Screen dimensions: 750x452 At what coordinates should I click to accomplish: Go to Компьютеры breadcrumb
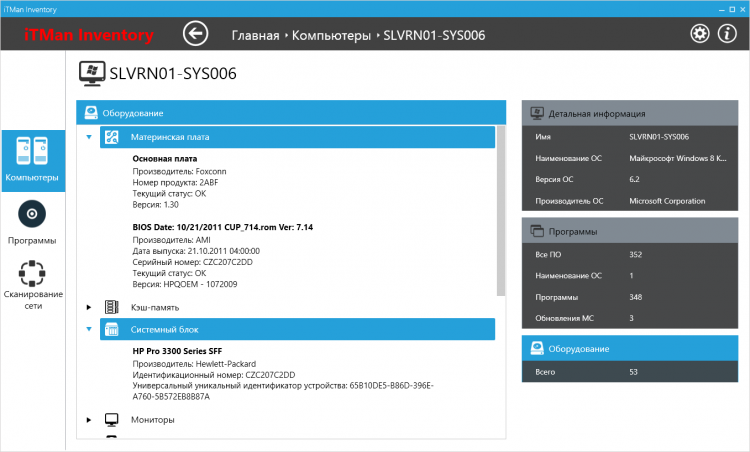pos(331,35)
